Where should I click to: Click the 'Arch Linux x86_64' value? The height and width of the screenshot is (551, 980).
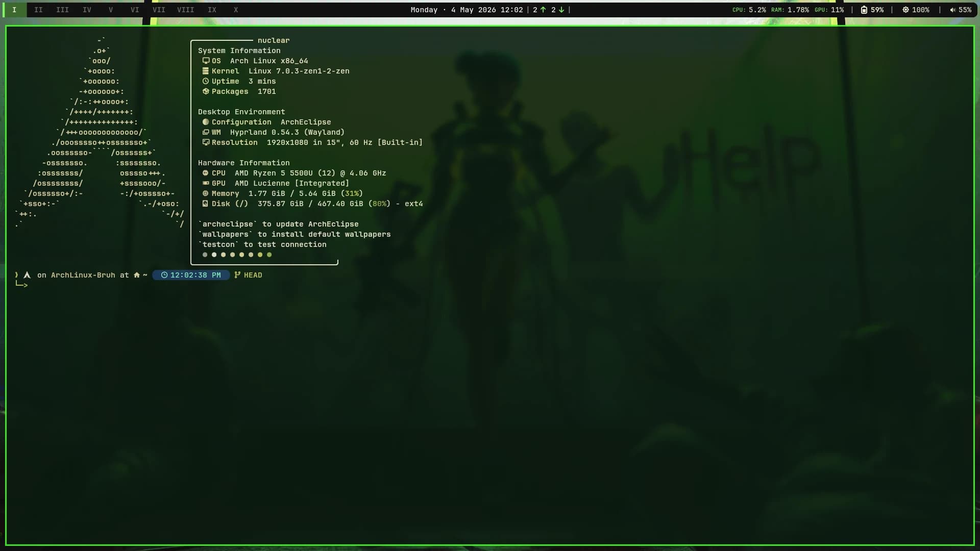(x=269, y=61)
